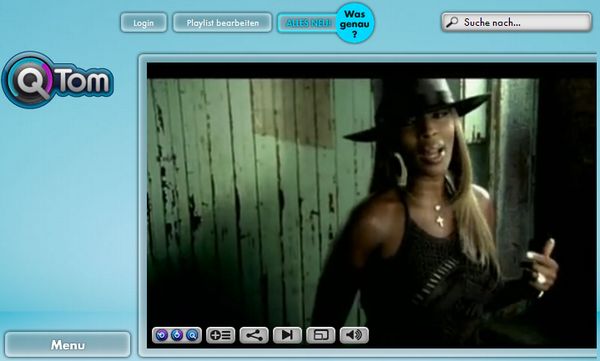Toggle the player size window icon
The height and width of the screenshot is (361, 600).
tap(321, 335)
